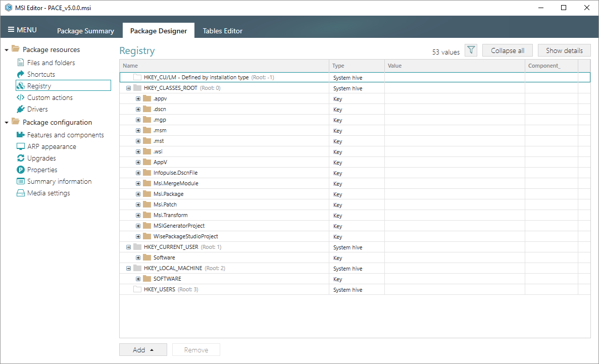Viewport: 599px width, 364px height.
Task: Switch to the Package Summary tab
Action: point(85,31)
